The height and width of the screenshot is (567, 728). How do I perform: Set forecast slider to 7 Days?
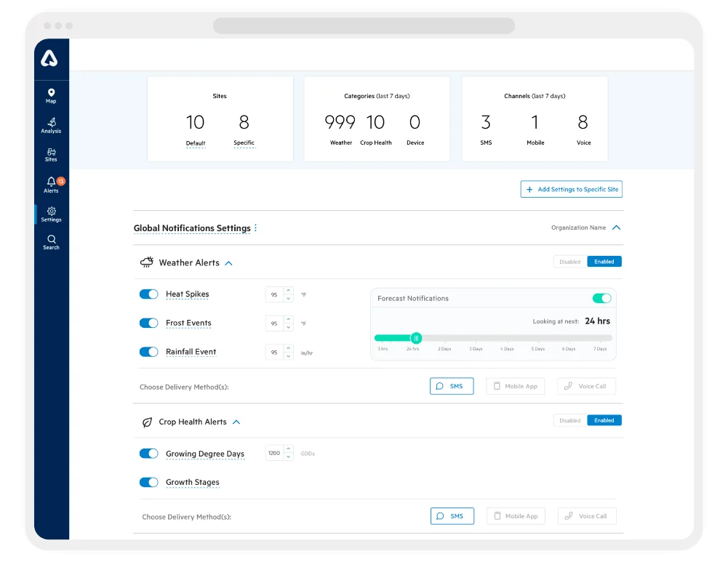tap(600, 338)
